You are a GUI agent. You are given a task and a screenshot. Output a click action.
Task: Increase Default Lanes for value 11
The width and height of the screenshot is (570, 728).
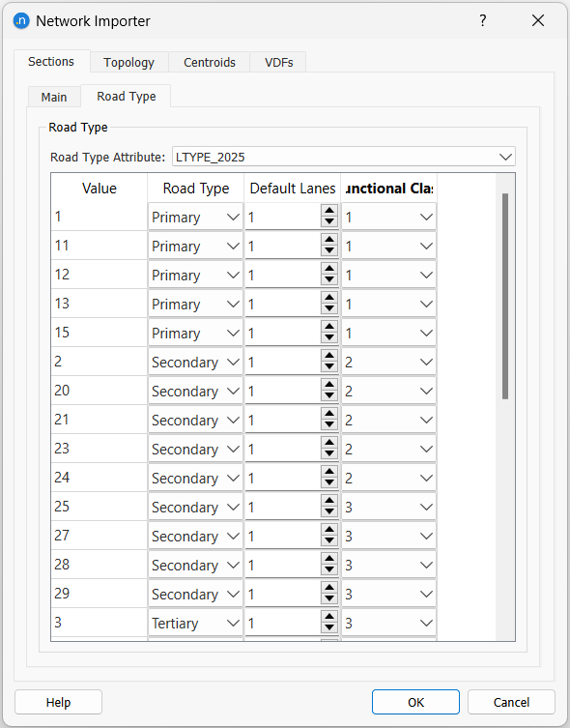click(329, 240)
